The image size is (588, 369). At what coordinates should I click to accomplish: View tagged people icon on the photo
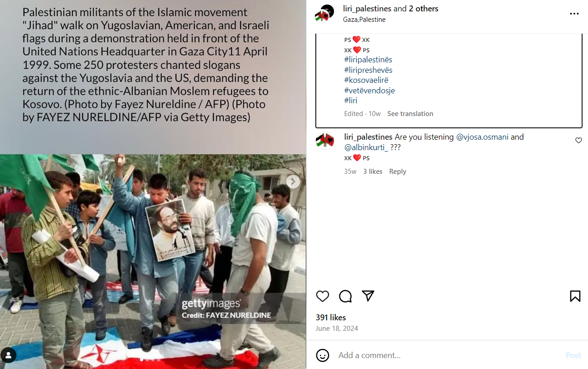click(x=9, y=355)
